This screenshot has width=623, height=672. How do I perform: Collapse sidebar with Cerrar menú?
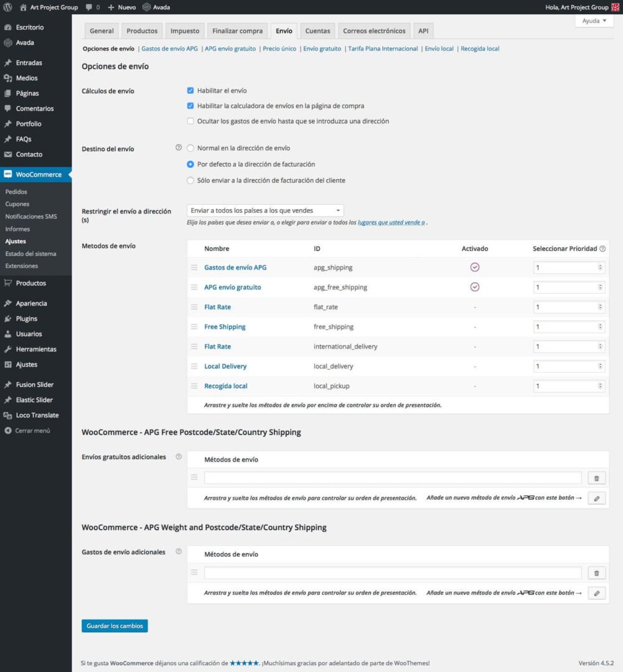32,431
